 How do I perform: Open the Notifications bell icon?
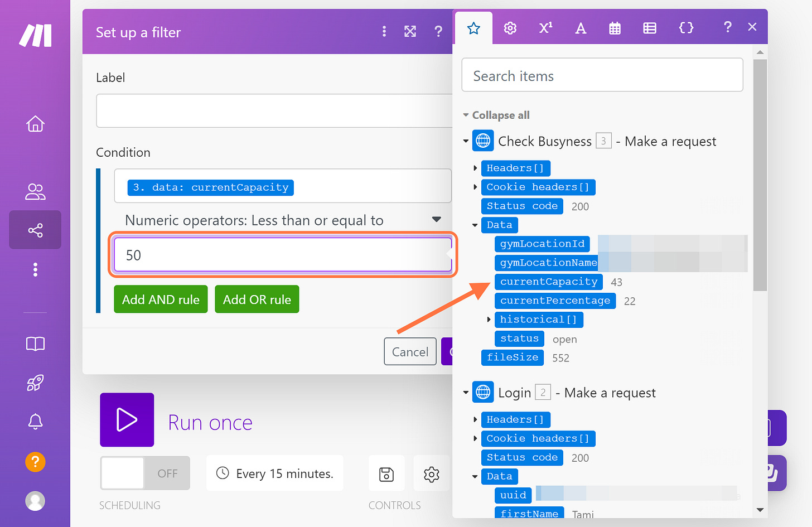coord(35,422)
